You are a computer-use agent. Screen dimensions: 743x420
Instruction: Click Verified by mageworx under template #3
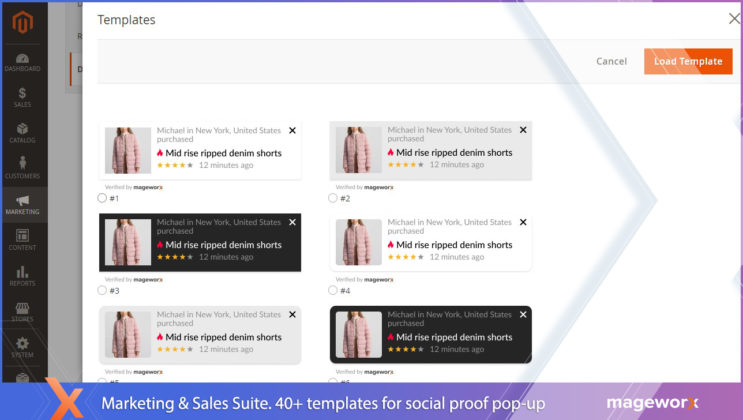(134, 280)
